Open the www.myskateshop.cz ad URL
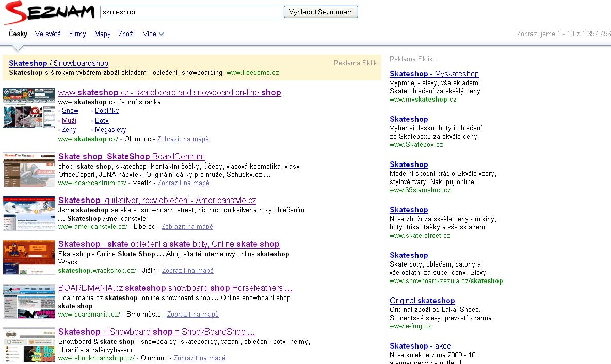611x364 pixels. (423, 100)
